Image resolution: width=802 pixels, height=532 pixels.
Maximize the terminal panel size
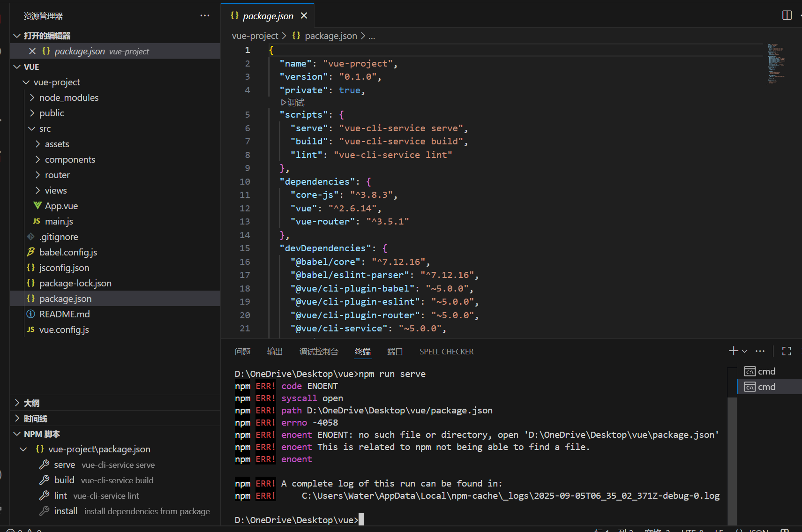(787, 351)
